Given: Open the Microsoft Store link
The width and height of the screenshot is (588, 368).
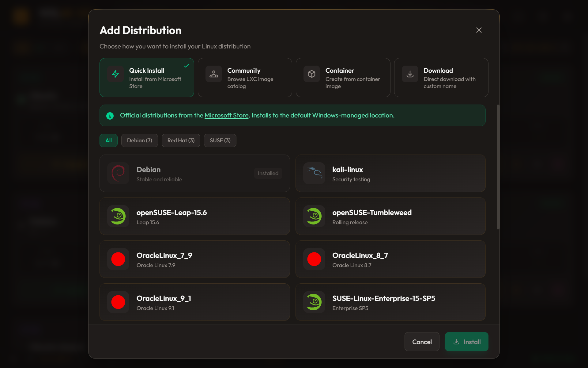Looking at the screenshot, I should coord(226,115).
